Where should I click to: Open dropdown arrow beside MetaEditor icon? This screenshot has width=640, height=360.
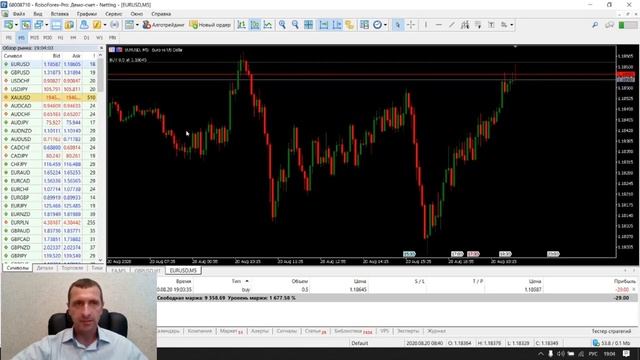(x=104, y=25)
